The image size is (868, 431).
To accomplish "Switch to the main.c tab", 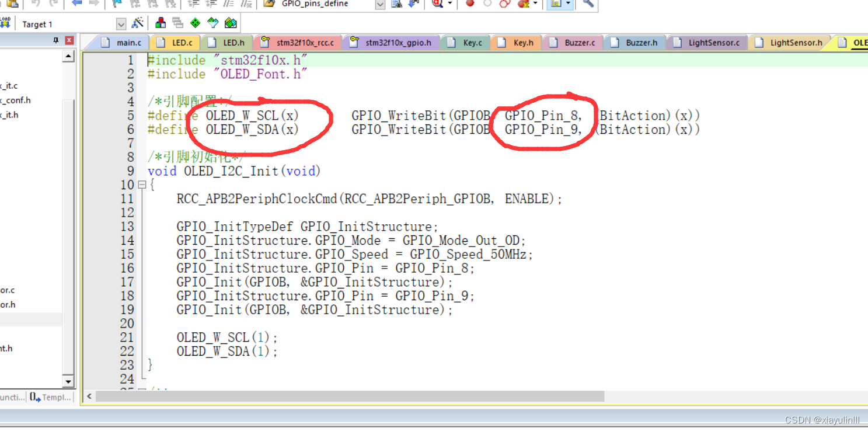I will pos(121,43).
